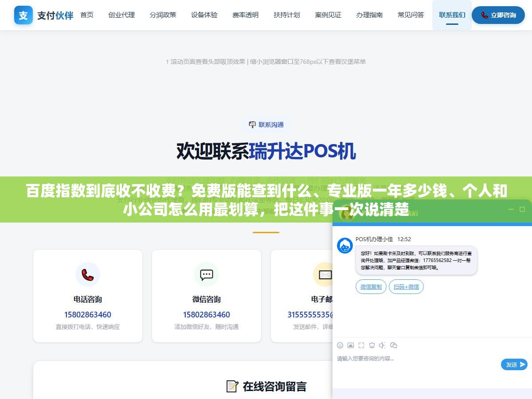This screenshot has height=399, width=532.
Task: Open the emoji picker in chat
Action: pyautogui.click(x=340, y=345)
